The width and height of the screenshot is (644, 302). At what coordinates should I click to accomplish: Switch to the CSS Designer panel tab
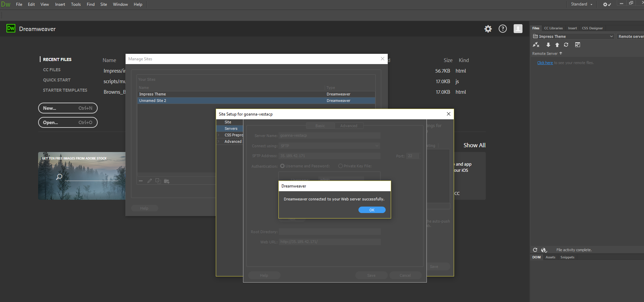[x=592, y=28]
